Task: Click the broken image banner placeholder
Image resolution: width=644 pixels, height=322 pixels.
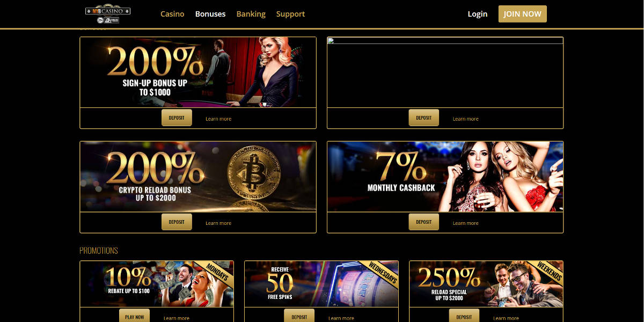Action: click(445, 72)
